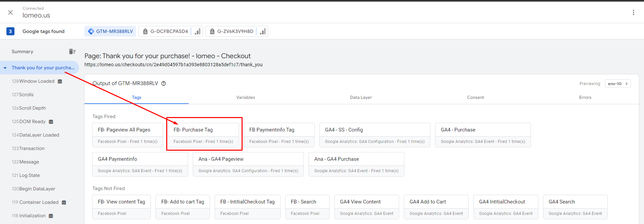Clear the summary event list icon
The width and height of the screenshot is (644, 224).
(72, 51)
